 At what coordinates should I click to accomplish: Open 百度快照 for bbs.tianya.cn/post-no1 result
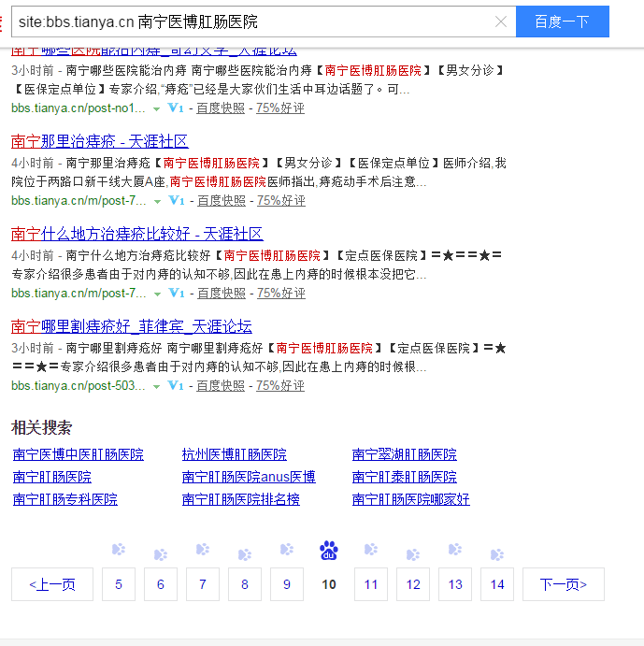click(221, 108)
